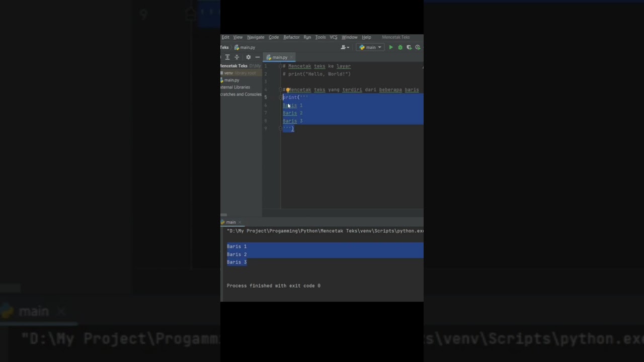Select Mencetak Teks project root

234,66
